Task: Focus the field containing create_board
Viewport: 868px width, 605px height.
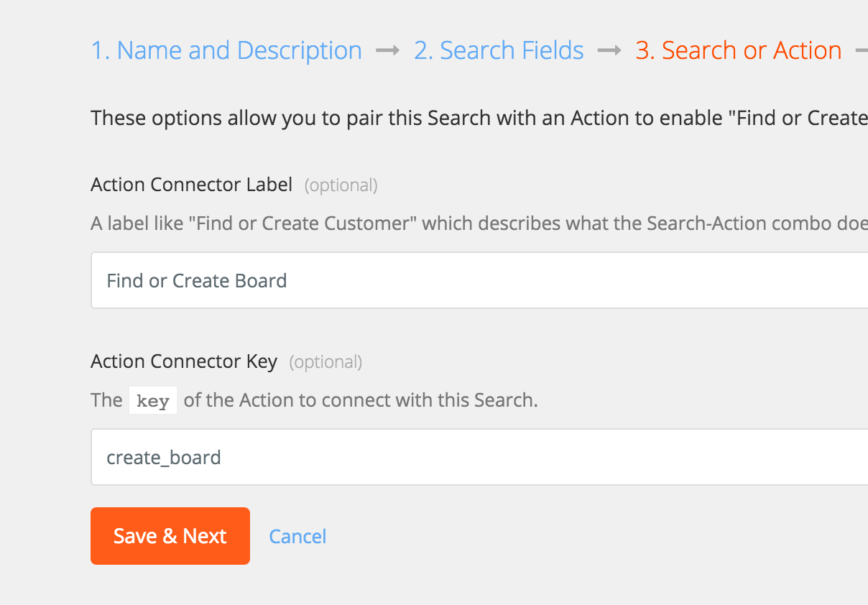Action: point(479,457)
